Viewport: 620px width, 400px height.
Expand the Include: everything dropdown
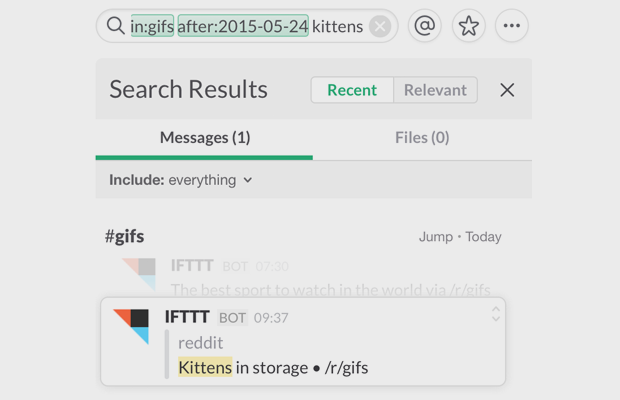point(181,180)
